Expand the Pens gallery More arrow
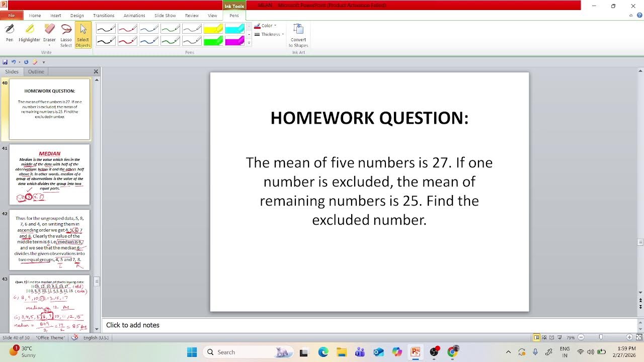The image size is (644, 362). tap(249, 43)
